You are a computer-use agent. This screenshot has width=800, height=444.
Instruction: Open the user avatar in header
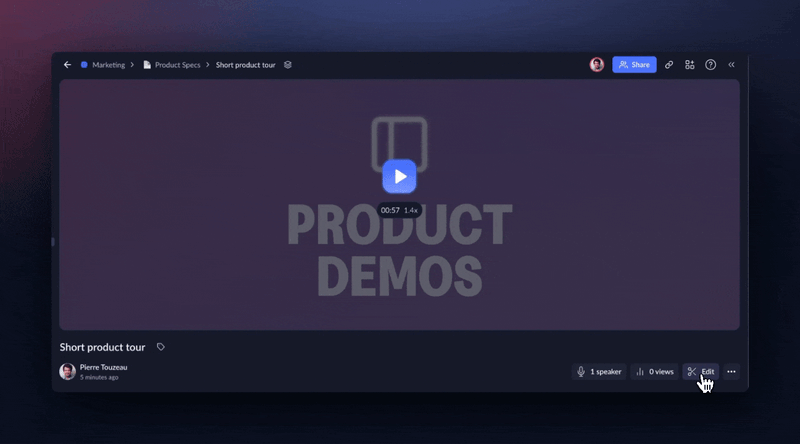(596, 65)
